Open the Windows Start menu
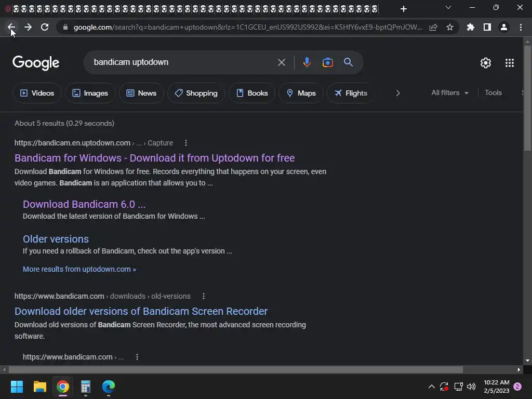 17,387
